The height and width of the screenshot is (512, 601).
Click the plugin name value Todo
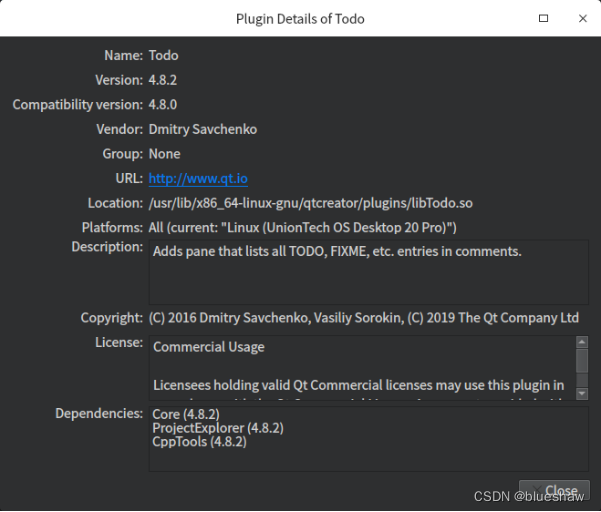pos(164,55)
